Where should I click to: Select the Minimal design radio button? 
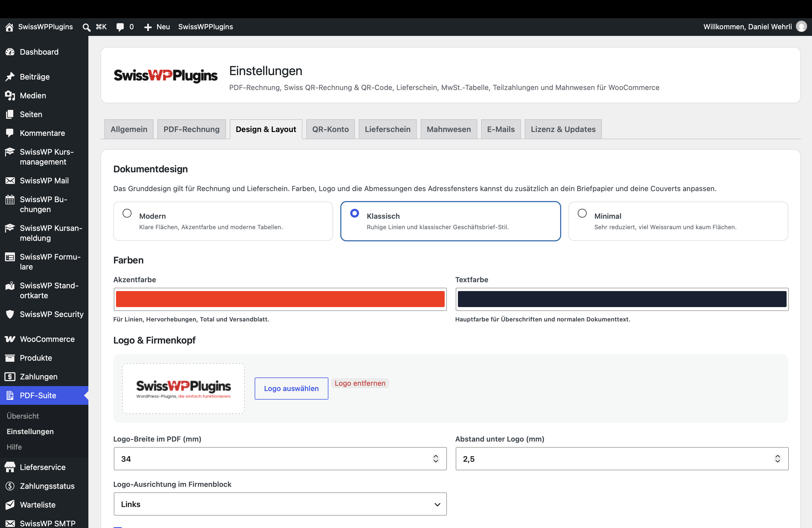[582, 213]
